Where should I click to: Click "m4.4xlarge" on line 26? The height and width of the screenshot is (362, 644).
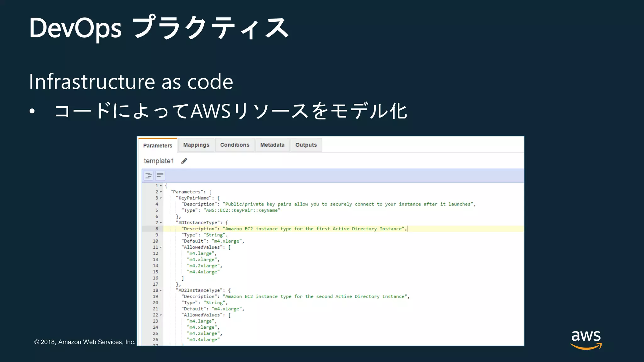click(x=203, y=340)
